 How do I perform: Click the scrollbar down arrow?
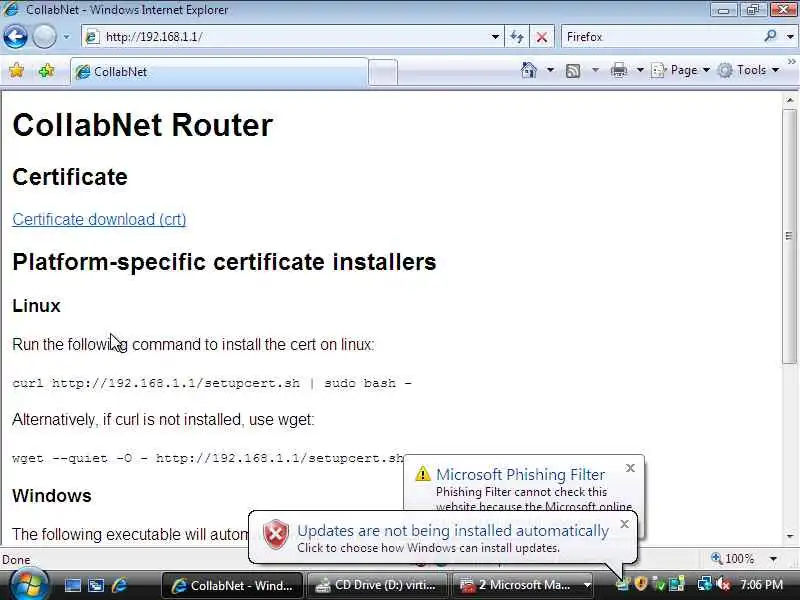(790, 536)
